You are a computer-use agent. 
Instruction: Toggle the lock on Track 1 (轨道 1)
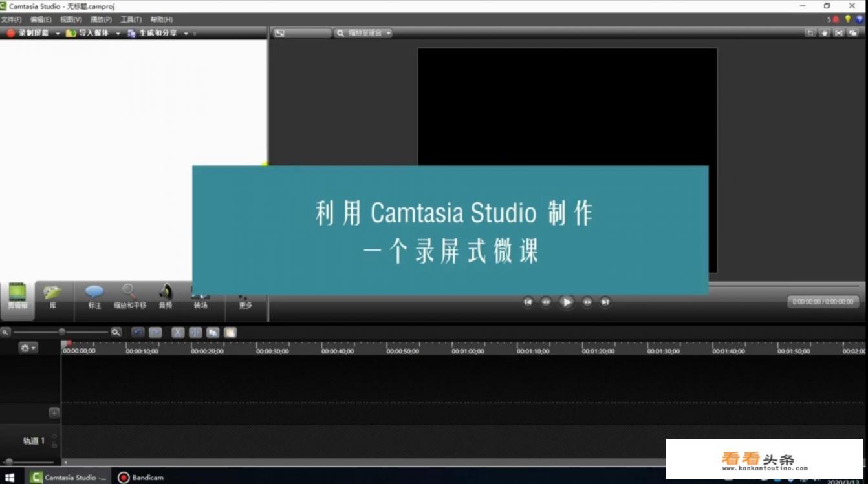(x=54, y=445)
